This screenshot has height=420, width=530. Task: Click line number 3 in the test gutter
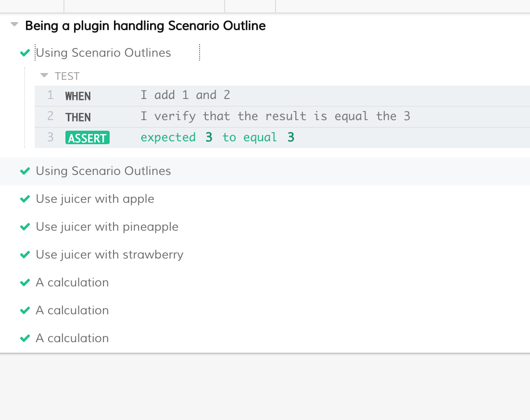point(50,138)
